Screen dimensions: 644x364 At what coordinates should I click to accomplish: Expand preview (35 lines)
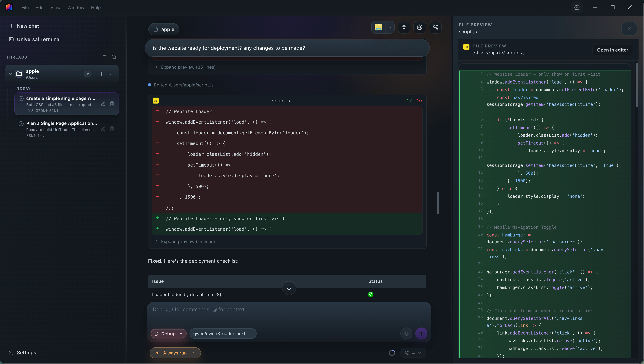(x=185, y=67)
